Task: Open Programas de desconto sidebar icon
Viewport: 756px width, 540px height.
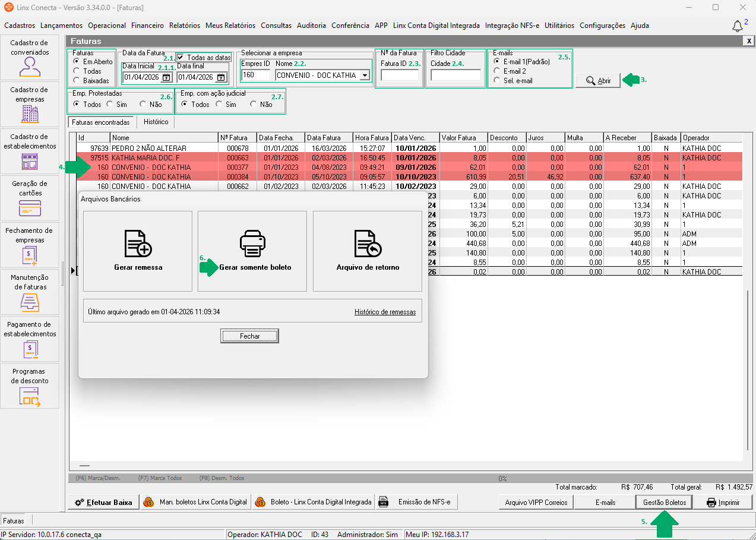Action: (30, 396)
